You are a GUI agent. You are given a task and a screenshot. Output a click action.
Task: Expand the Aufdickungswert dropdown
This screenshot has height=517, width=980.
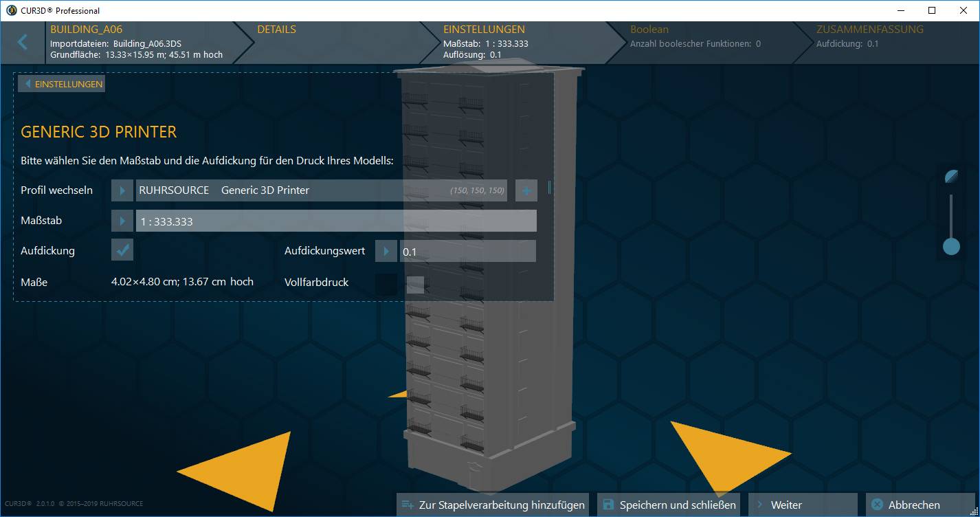[x=386, y=251]
